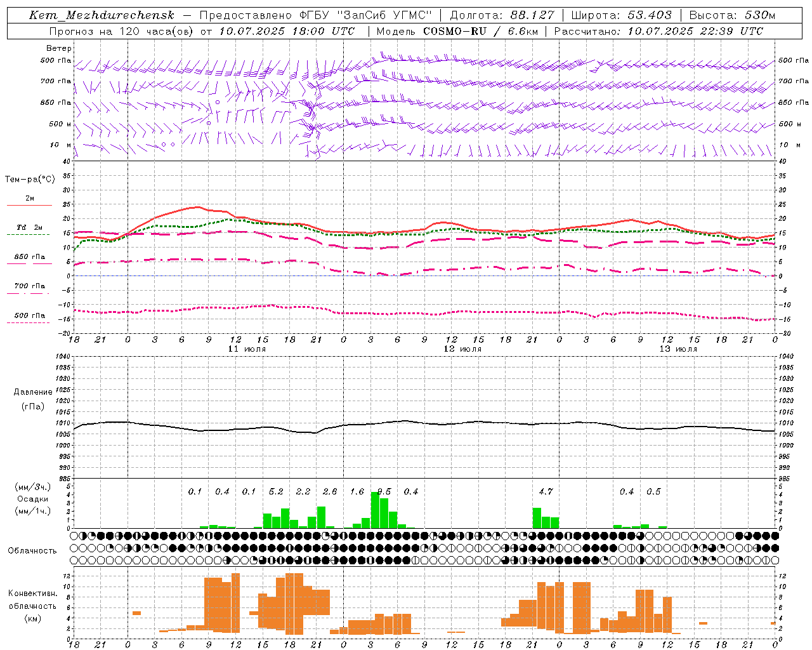Click the 'Прогноз на 120 часа(ов)' text
Image resolution: width=812 pixels, height=650 pixels.
coord(122,31)
